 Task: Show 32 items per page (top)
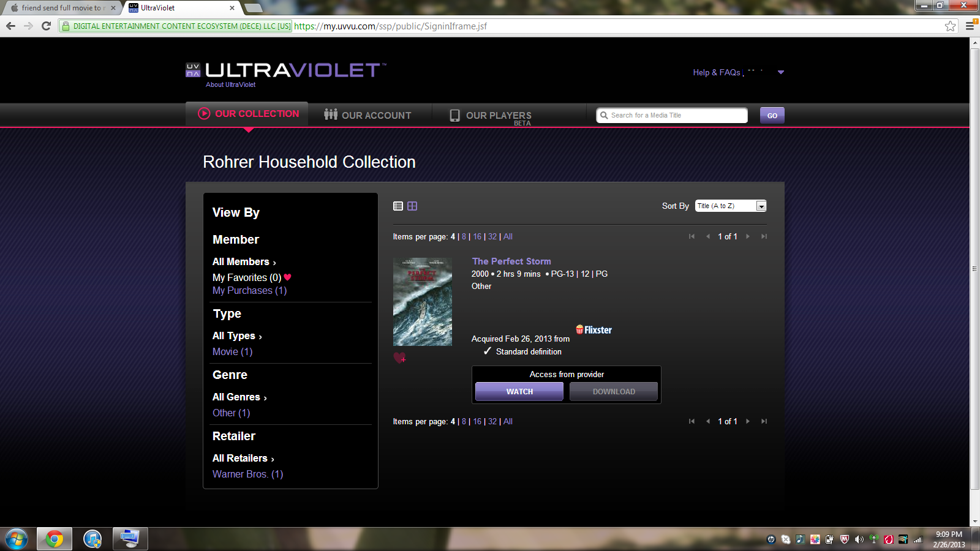(492, 237)
